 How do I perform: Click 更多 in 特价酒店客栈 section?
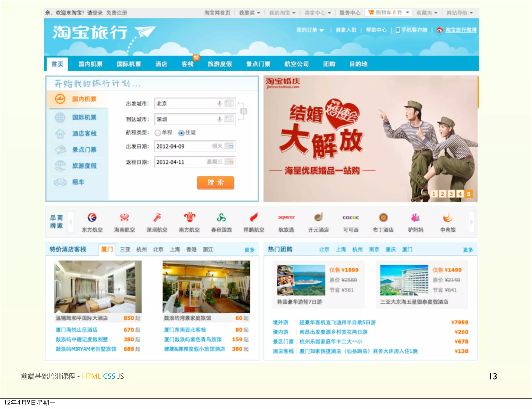pyautogui.click(x=249, y=250)
